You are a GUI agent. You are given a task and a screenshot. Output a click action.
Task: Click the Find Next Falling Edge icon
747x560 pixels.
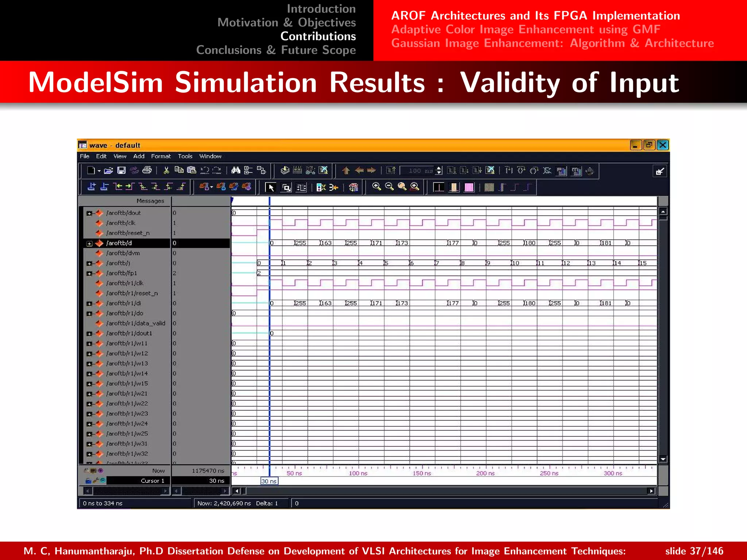[x=156, y=187]
